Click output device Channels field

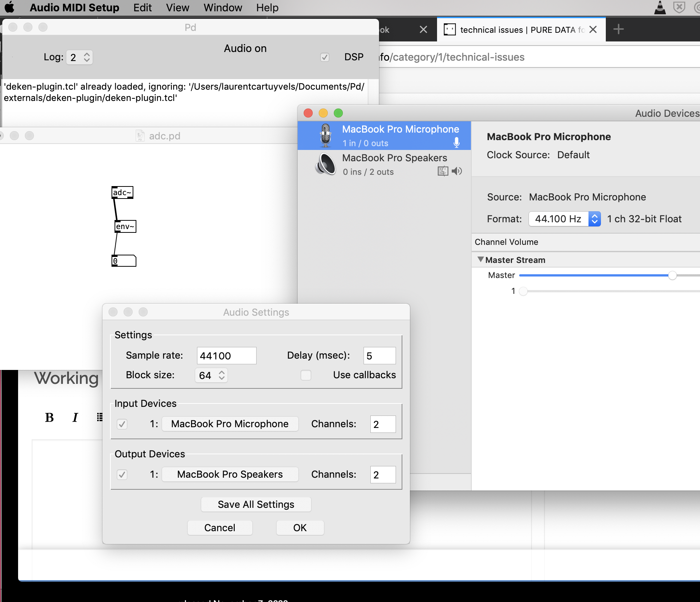tap(383, 475)
